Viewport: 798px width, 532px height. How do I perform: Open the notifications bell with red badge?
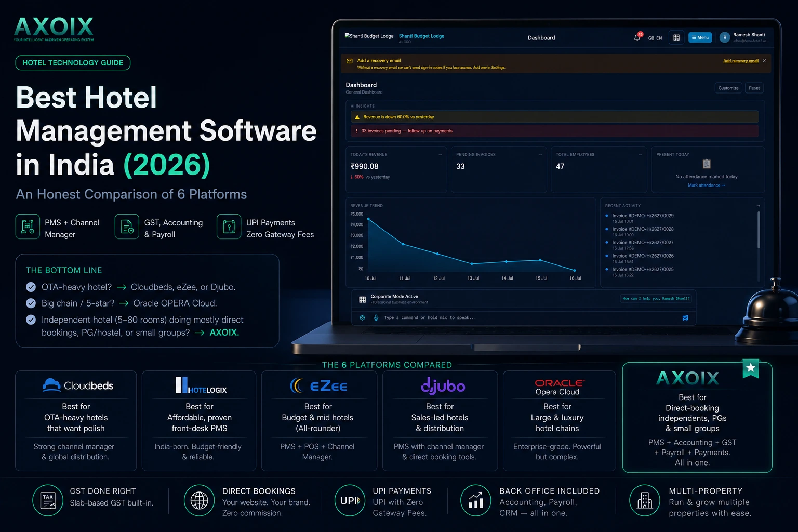click(637, 37)
